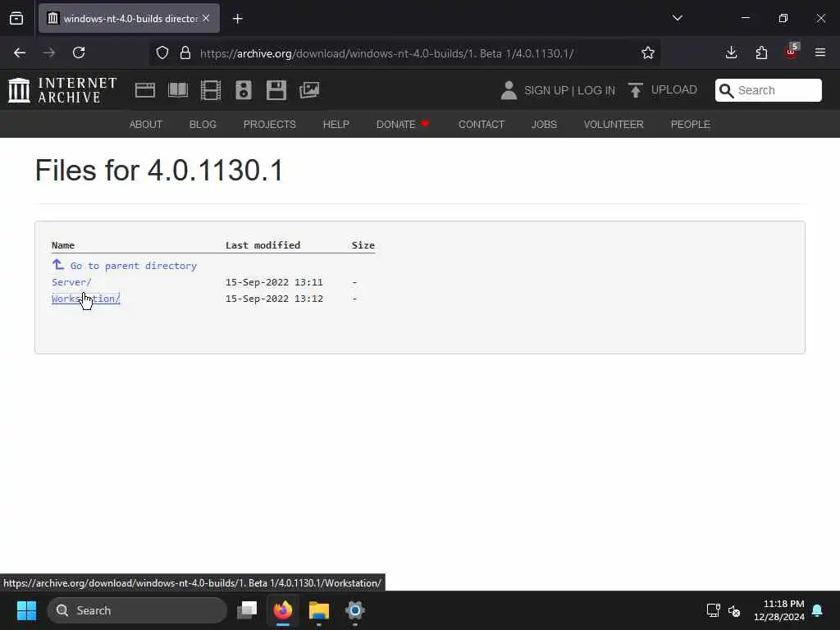Open Task View on the taskbar
This screenshot has width=840, height=630.
click(x=247, y=610)
